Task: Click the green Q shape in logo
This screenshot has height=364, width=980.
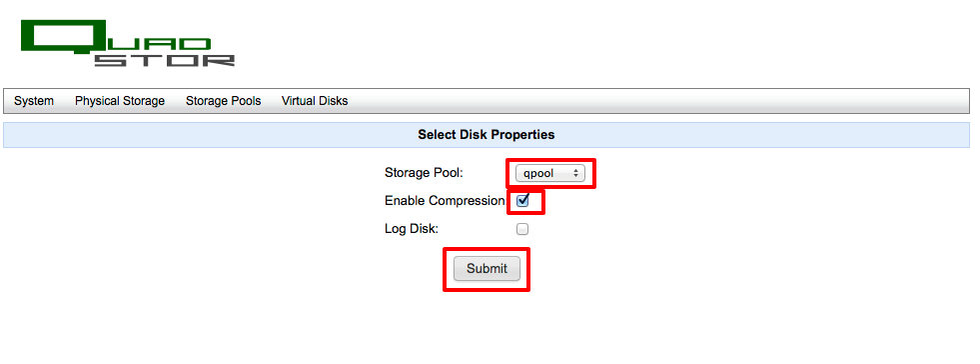Action: pos(62,37)
